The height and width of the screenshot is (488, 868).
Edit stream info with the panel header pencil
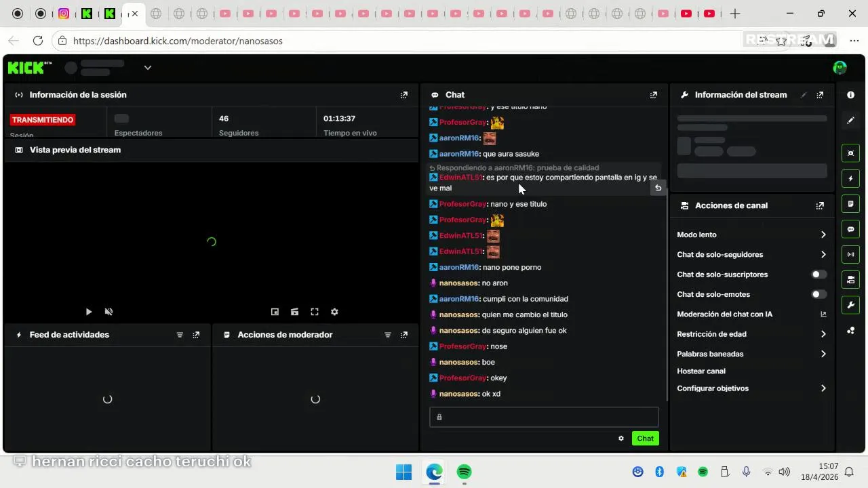click(804, 95)
